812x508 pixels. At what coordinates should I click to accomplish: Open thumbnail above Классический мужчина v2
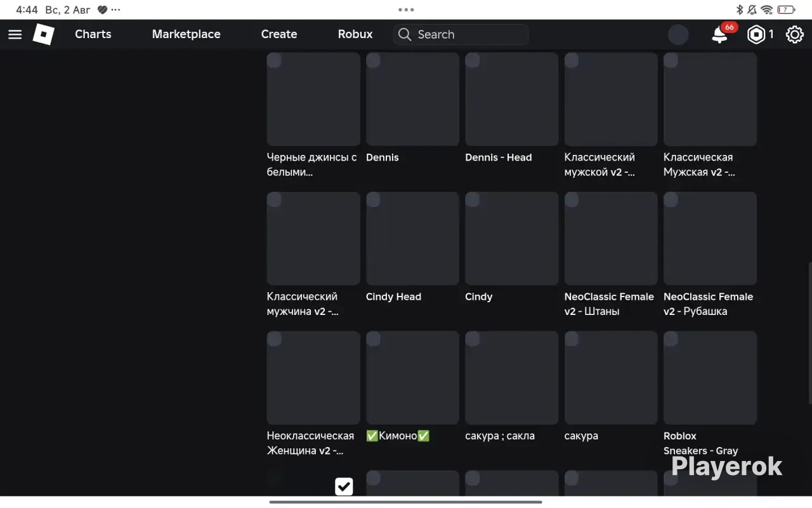point(313,239)
